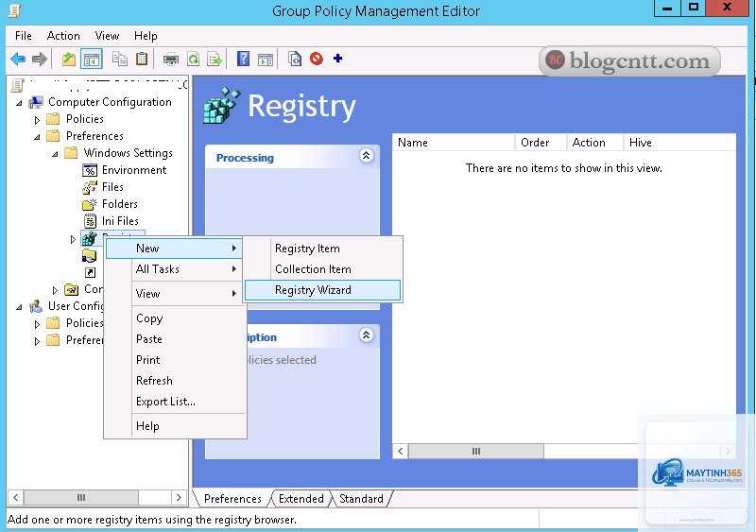Expand the Registry tree node arrow
Screen dimensions: 756x532
pyautogui.click(x=73, y=239)
